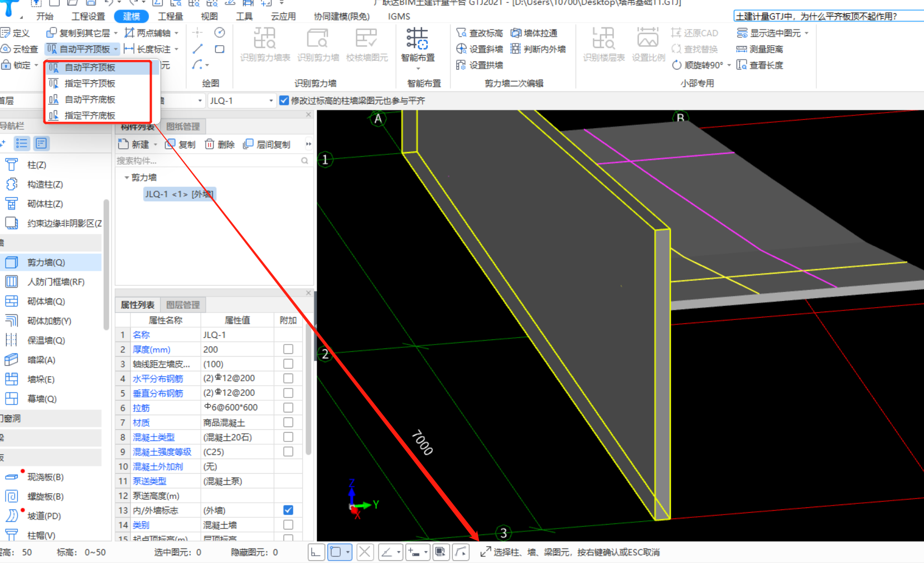Click the 层间复制 button
The image size is (924, 563).
(267, 144)
